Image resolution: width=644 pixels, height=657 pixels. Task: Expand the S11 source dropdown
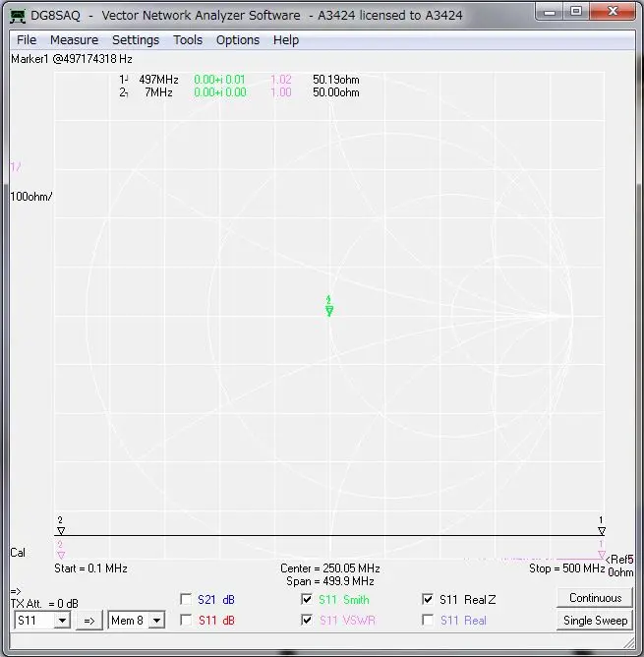pos(62,621)
